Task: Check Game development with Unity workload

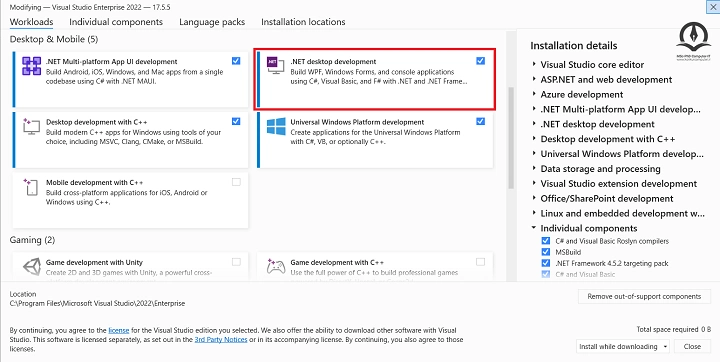Action: coord(236,262)
